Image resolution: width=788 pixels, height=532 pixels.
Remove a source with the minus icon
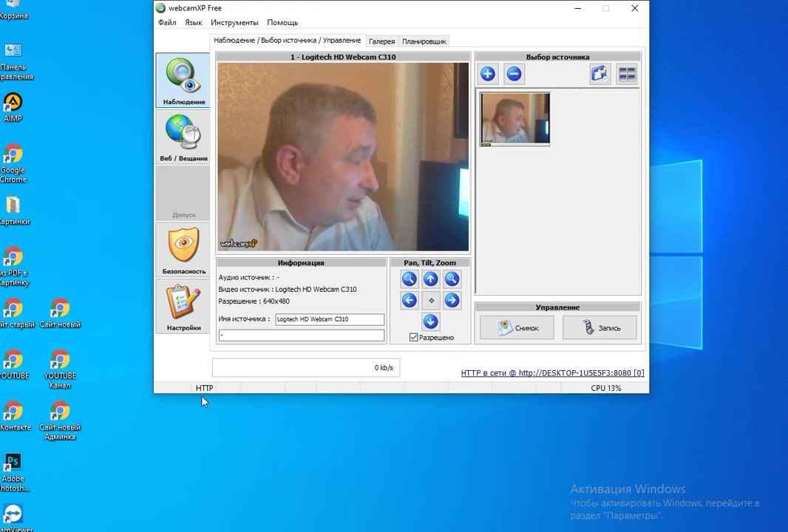[x=514, y=75]
